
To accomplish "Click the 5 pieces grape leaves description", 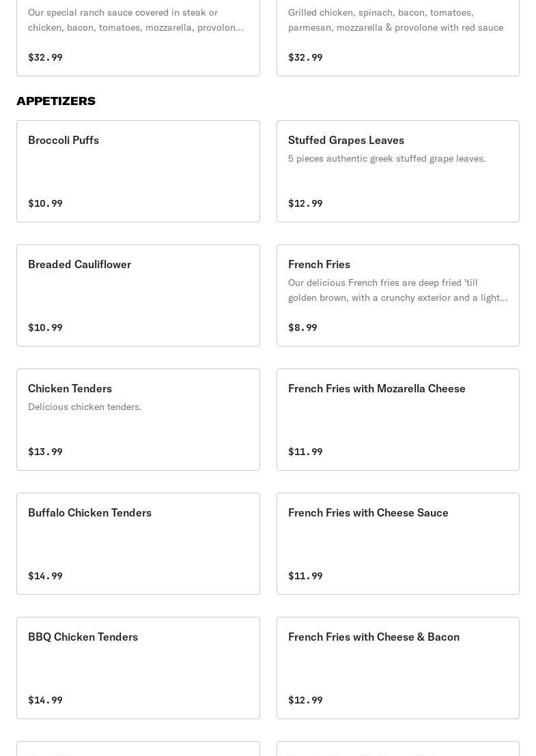I will point(386,158).
